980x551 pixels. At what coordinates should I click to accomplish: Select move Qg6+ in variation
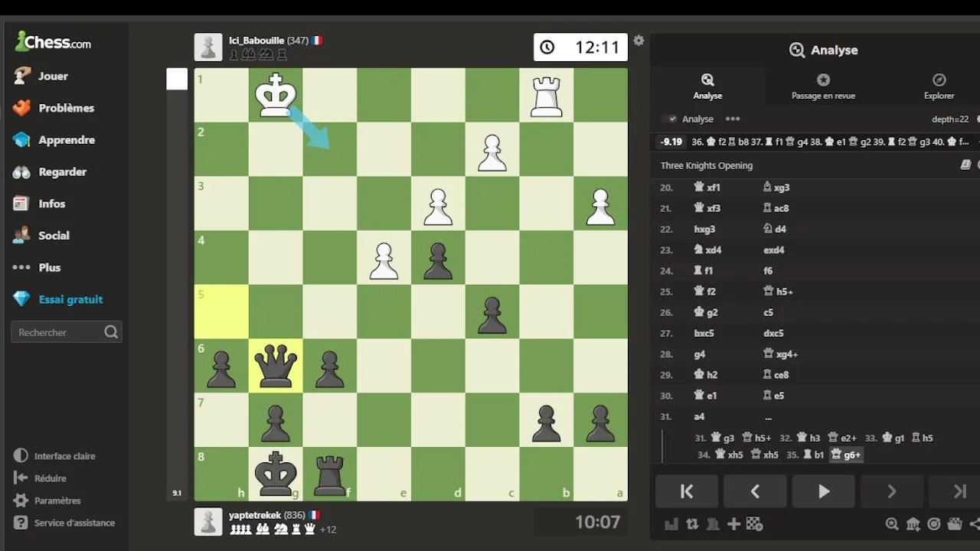[846, 455]
